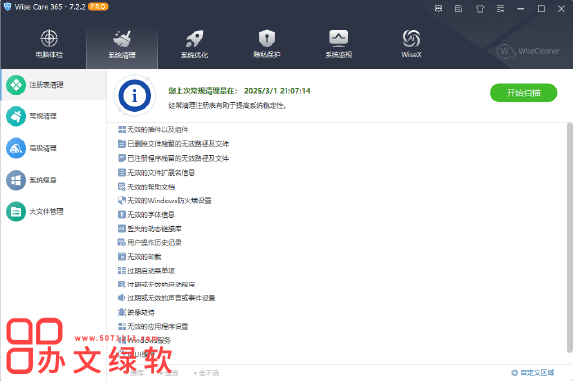Screen dimensions: 573x382
Task: Click the 经常清理注册表 hint text
Action: (x=227, y=106)
